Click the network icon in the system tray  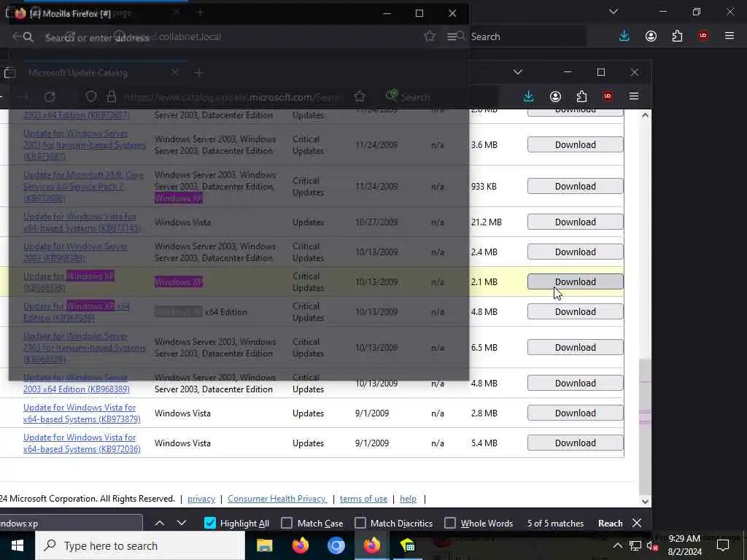635,545
